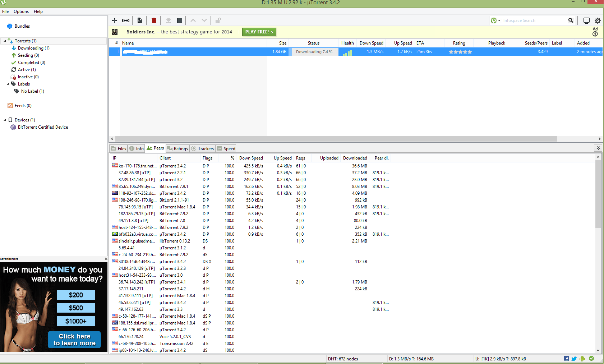Click the $200 ad button
604x364 pixels.
point(76,295)
